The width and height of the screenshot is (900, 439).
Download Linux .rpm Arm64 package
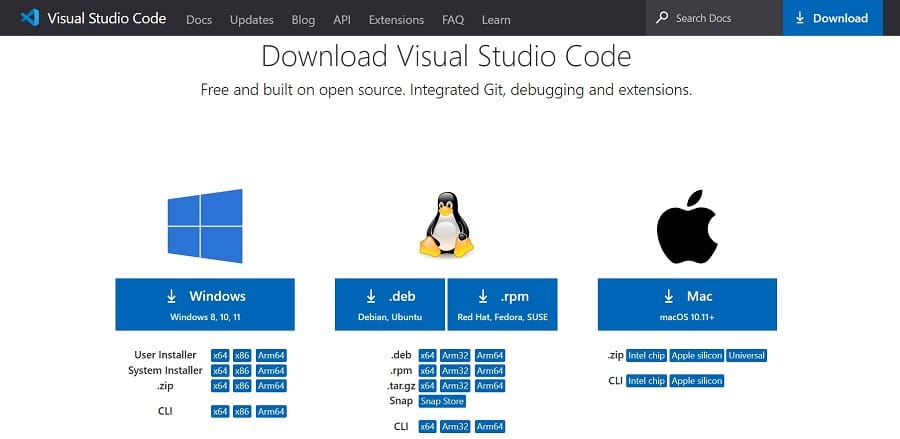pos(490,371)
